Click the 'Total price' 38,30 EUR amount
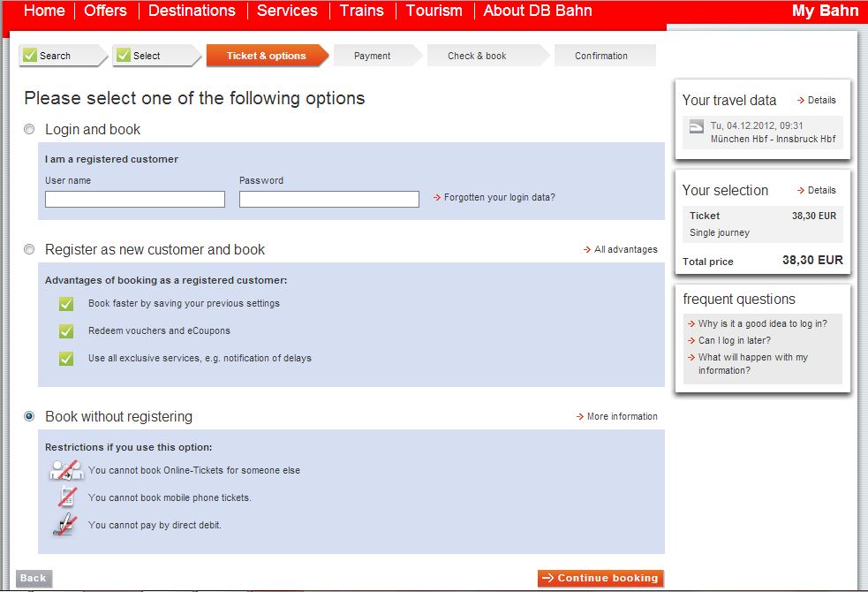 [x=812, y=261]
